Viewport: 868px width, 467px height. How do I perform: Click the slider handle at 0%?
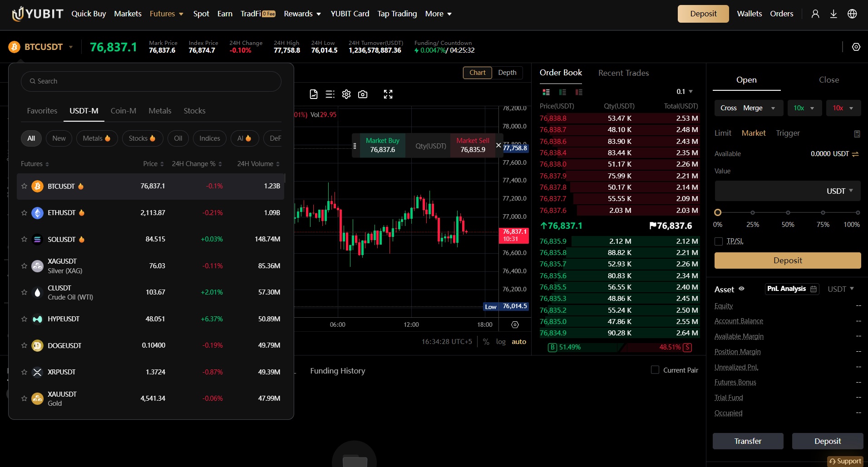pyautogui.click(x=718, y=212)
